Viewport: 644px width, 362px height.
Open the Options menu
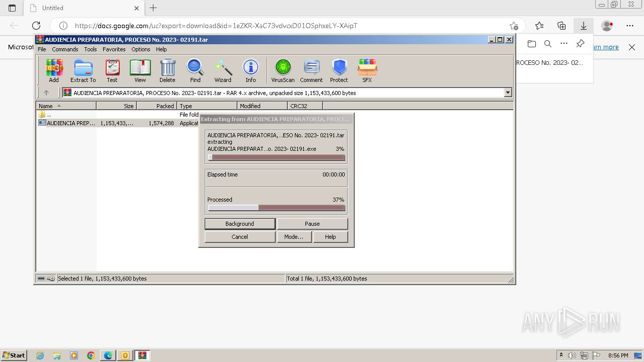pos(141,49)
